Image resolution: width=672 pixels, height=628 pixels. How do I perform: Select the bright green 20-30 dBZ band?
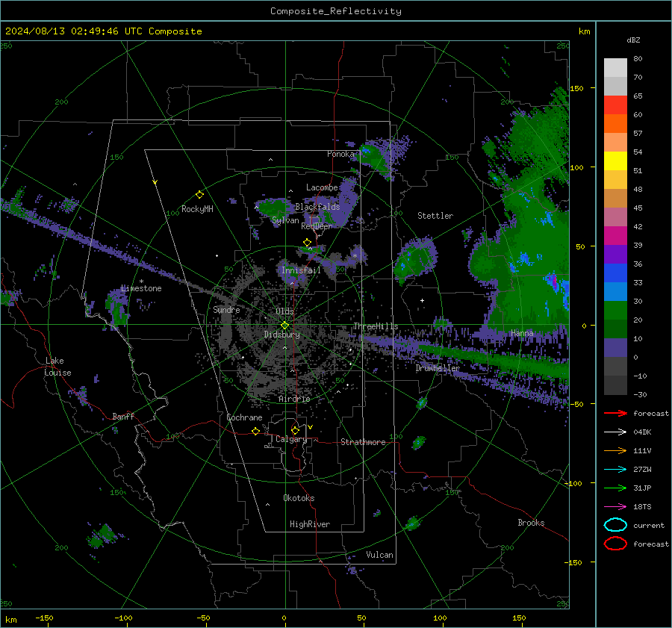[615, 311]
